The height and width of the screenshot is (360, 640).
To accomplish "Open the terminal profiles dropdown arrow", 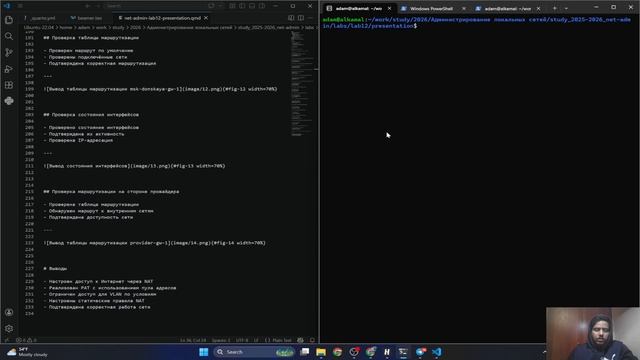I will coord(566,9).
